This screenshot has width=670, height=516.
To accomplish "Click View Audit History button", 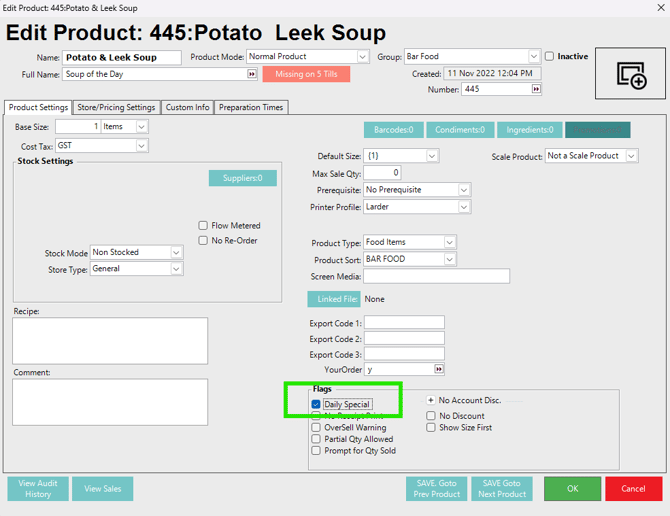I will point(38,488).
